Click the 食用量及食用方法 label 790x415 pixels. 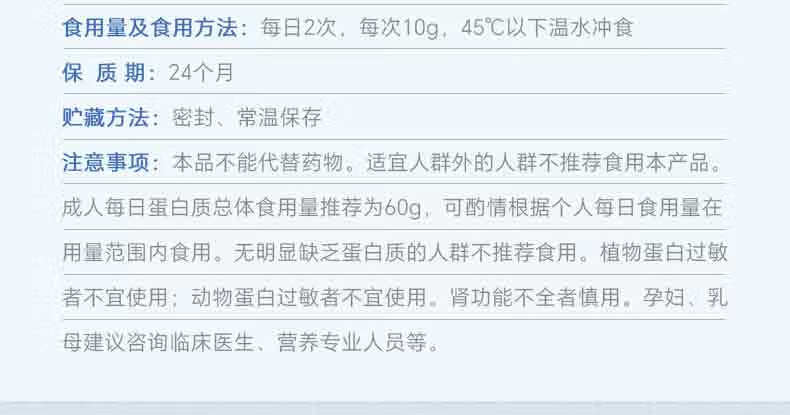(x=150, y=27)
